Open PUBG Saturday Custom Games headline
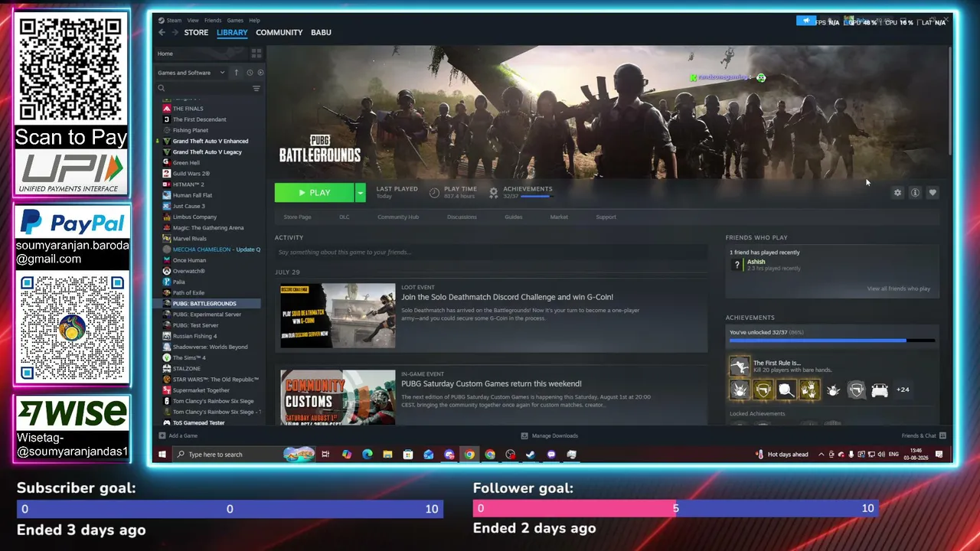Image resolution: width=980 pixels, height=551 pixels. point(492,383)
